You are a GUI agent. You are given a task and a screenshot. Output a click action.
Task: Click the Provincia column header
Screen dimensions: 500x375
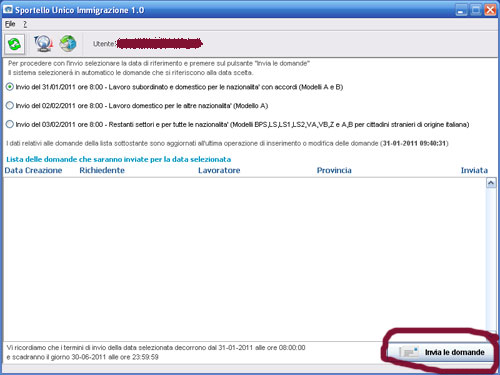click(334, 170)
